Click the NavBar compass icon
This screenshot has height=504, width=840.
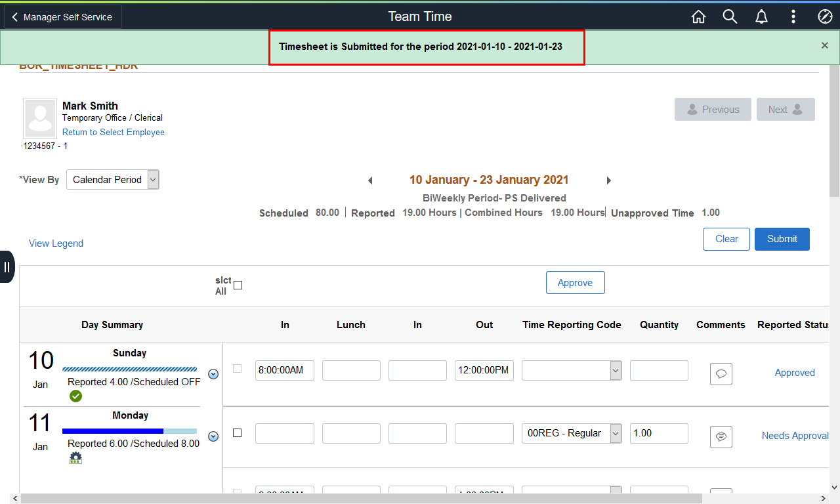click(x=825, y=17)
